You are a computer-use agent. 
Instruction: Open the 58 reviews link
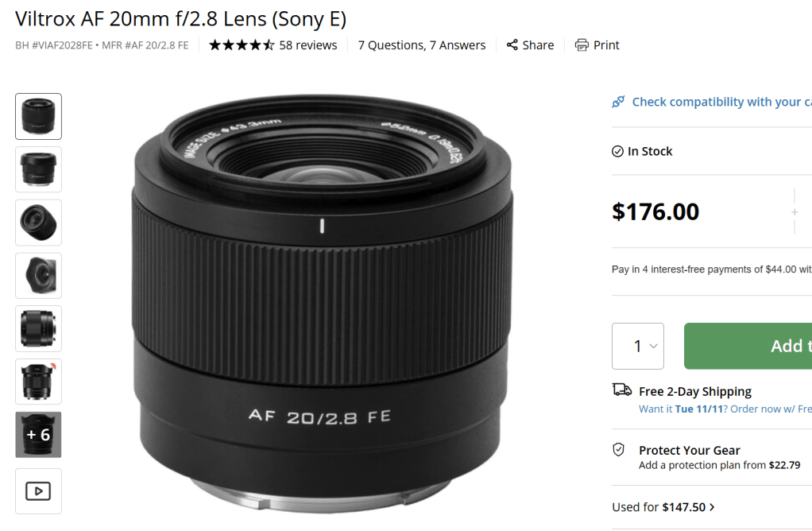pyautogui.click(x=308, y=45)
